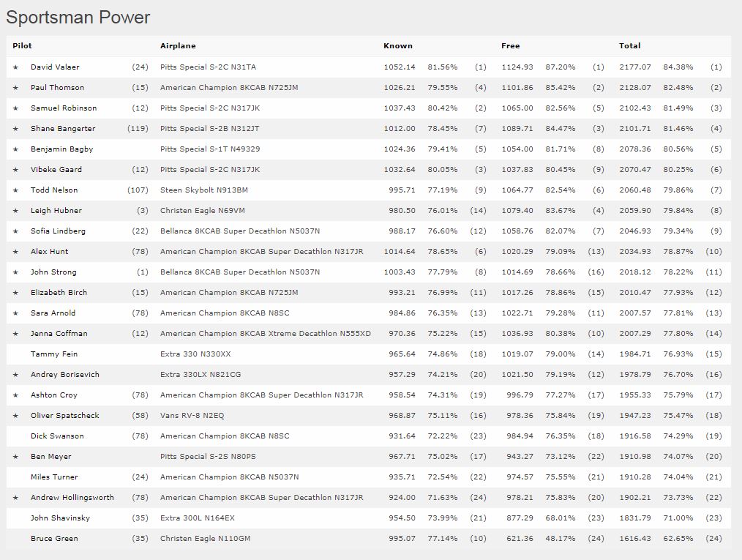Image resolution: width=742 pixels, height=560 pixels.
Task: Click airplane Christen Eagle N110GM
Action: tap(206, 539)
